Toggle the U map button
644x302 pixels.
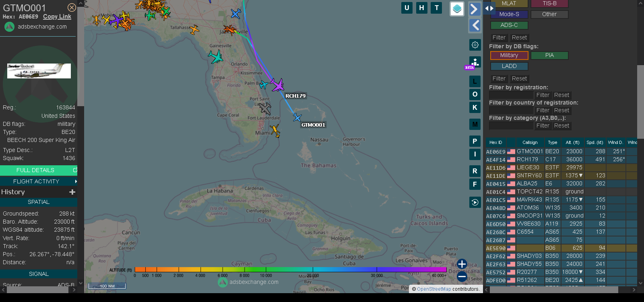click(407, 8)
